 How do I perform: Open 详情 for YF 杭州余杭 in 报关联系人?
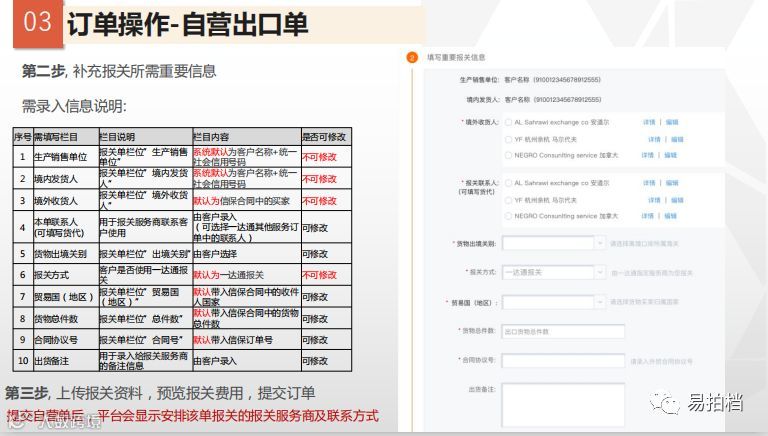[654, 200]
